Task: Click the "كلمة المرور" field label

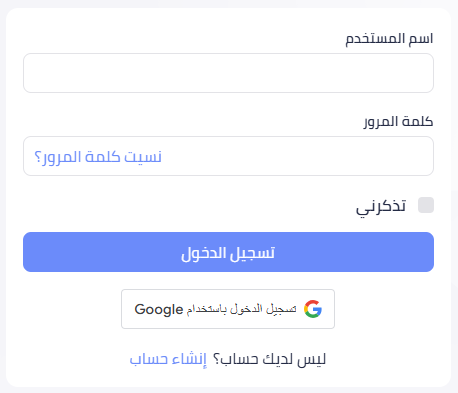Action: click(398, 122)
